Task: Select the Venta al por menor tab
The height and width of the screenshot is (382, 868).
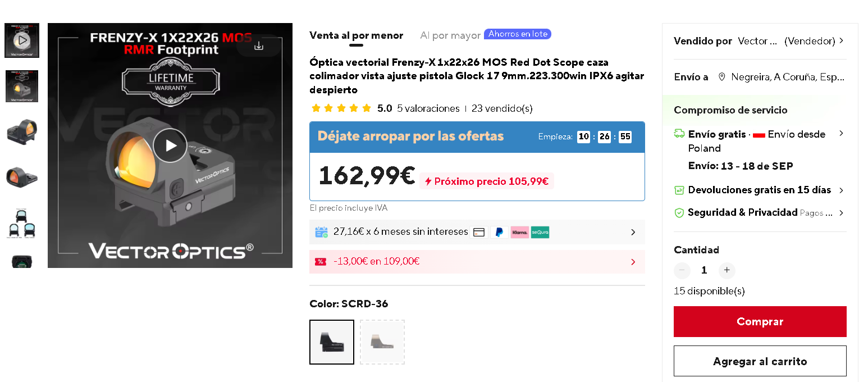Action: click(356, 35)
